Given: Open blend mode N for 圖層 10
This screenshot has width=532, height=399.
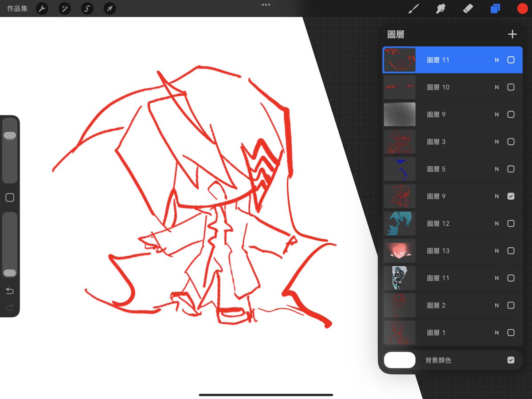Looking at the screenshot, I should (x=497, y=87).
